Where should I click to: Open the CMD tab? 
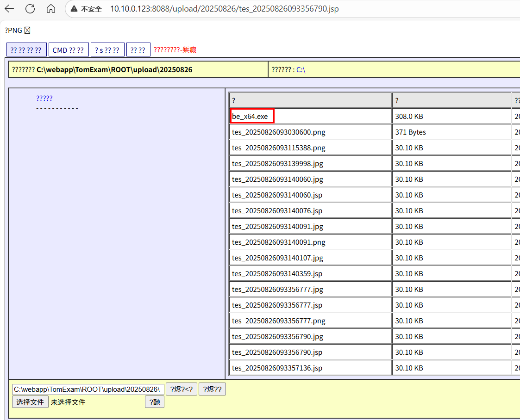pos(68,50)
